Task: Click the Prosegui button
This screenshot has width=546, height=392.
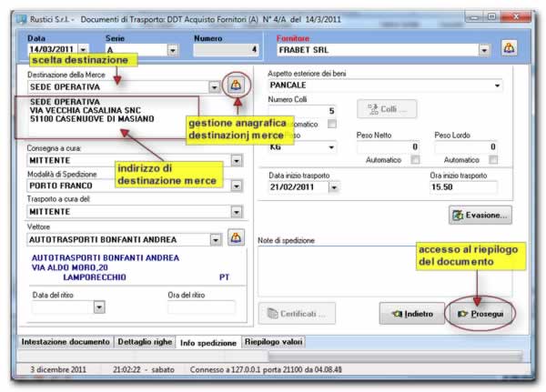Action: pyautogui.click(x=480, y=313)
